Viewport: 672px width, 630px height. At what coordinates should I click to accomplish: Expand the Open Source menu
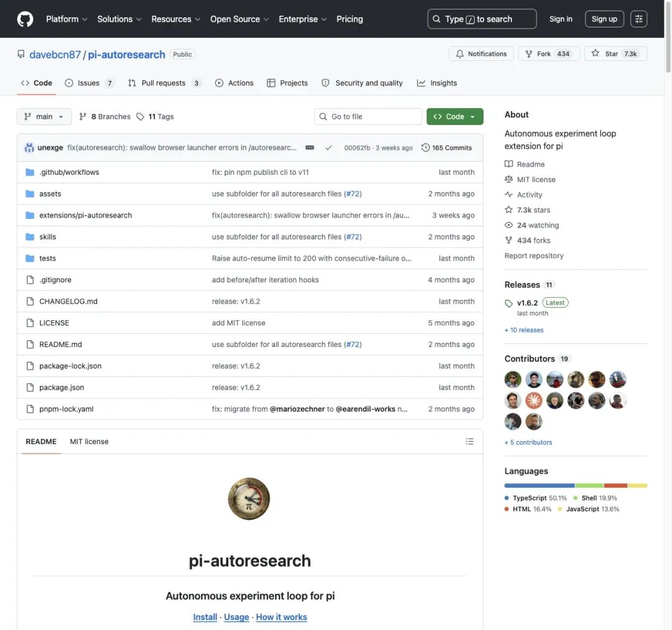click(239, 19)
